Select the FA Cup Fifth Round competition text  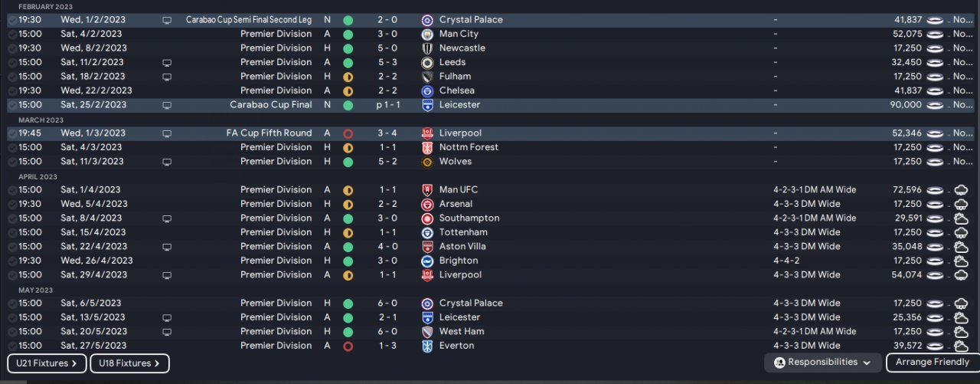tap(269, 133)
